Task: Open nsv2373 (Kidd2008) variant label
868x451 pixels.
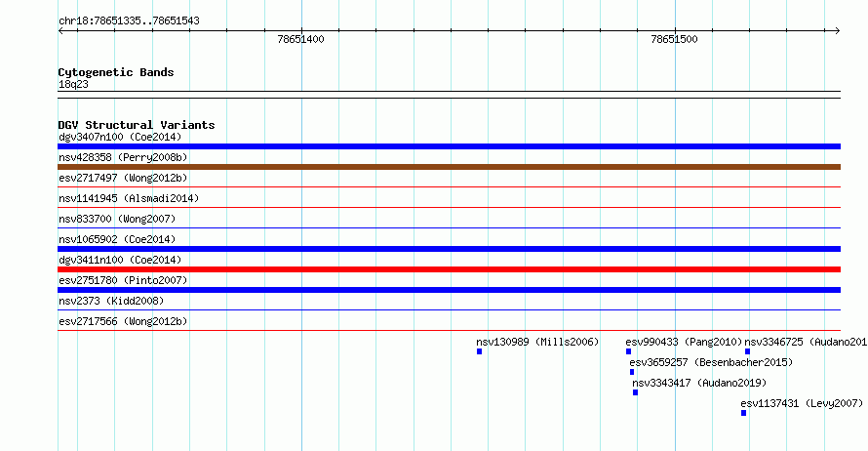Action: pos(111,301)
